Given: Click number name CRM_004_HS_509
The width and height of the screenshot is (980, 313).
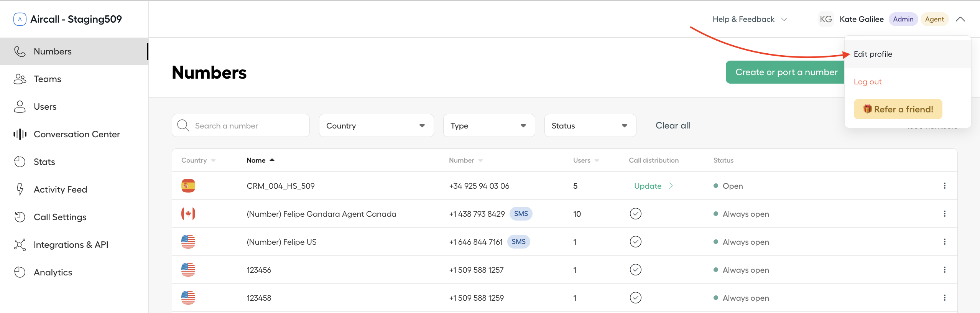Looking at the screenshot, I should coord(281,186).
